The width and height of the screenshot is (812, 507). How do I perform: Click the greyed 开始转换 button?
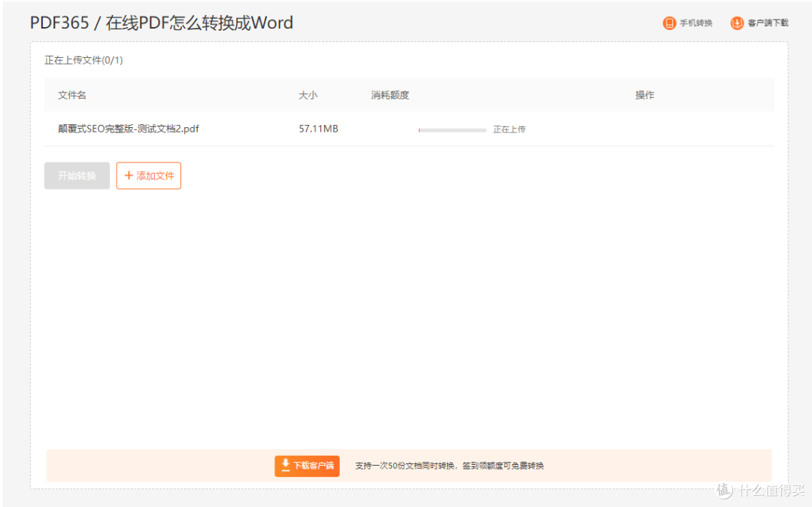pos(77,175)
